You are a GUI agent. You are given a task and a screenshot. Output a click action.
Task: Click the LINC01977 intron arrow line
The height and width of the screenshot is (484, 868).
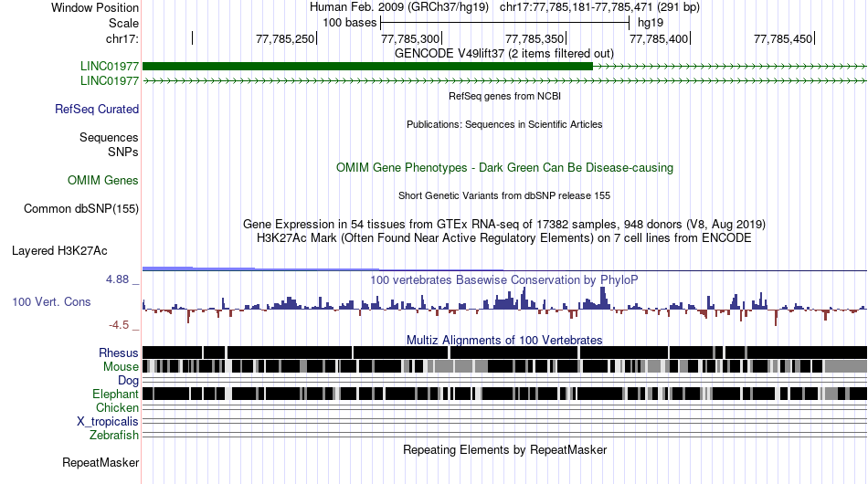(505, 80)
